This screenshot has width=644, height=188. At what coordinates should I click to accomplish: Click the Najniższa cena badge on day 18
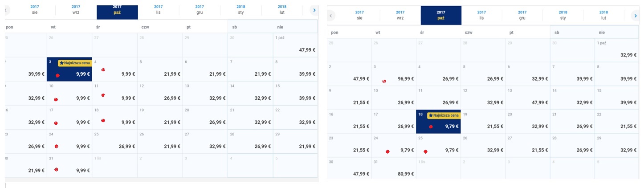click(443, 115)
